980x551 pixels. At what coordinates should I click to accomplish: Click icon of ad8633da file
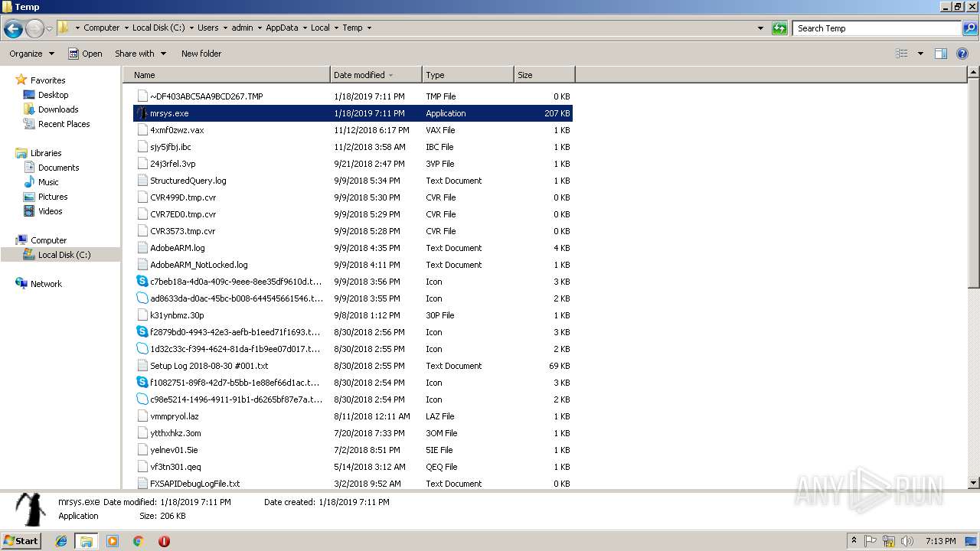click(x=142, y=298)
